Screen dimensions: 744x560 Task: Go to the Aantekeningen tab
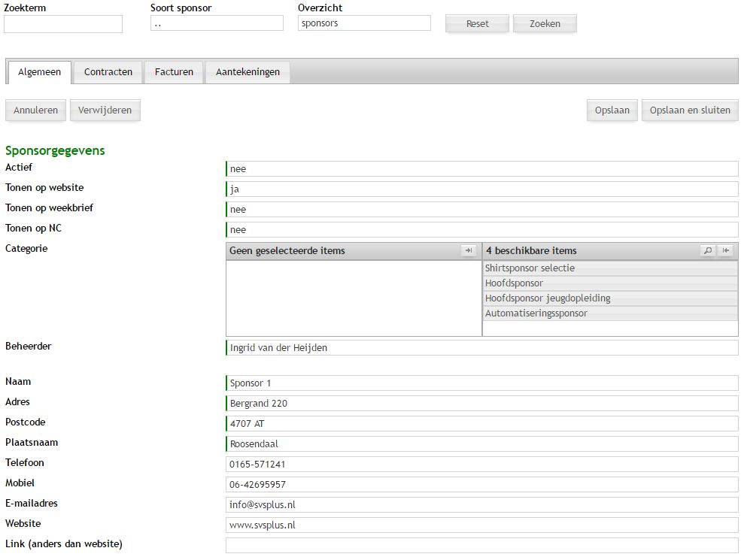[x=247, y=72]
